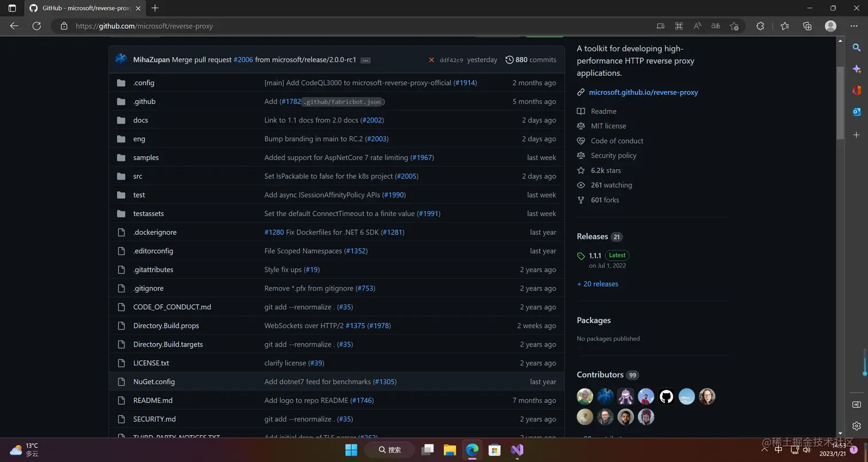868x462 pixels.
Task: Click the page vertical scrollbar thumb
Action: [x=840, y=102]
